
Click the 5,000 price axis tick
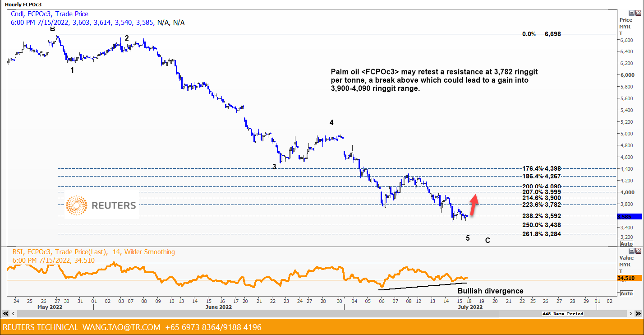(626, 134)
